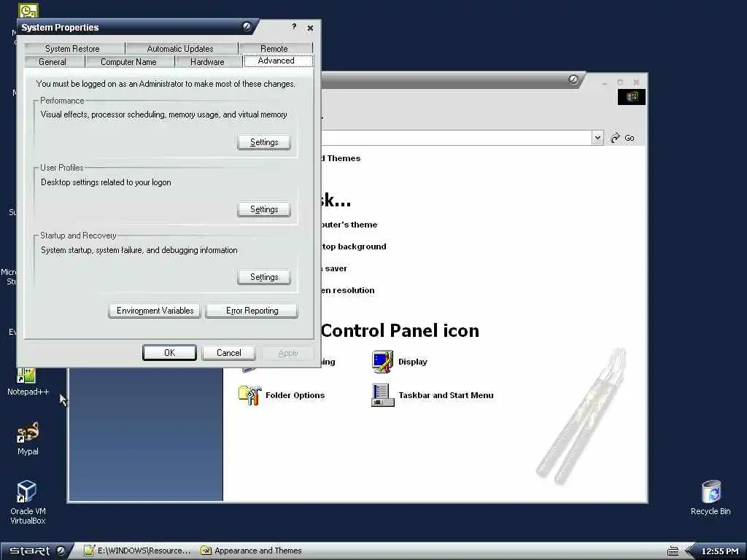Click the round title bar icon in System Properties
The width and height of the screenshot is (747, 560).
pyautogui.click(x=247, y=26)
